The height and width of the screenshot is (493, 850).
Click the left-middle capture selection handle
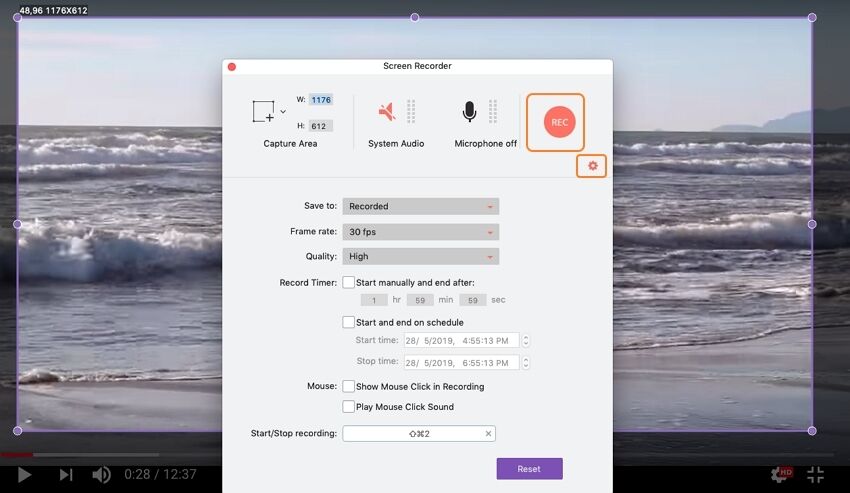click(17, 224)
